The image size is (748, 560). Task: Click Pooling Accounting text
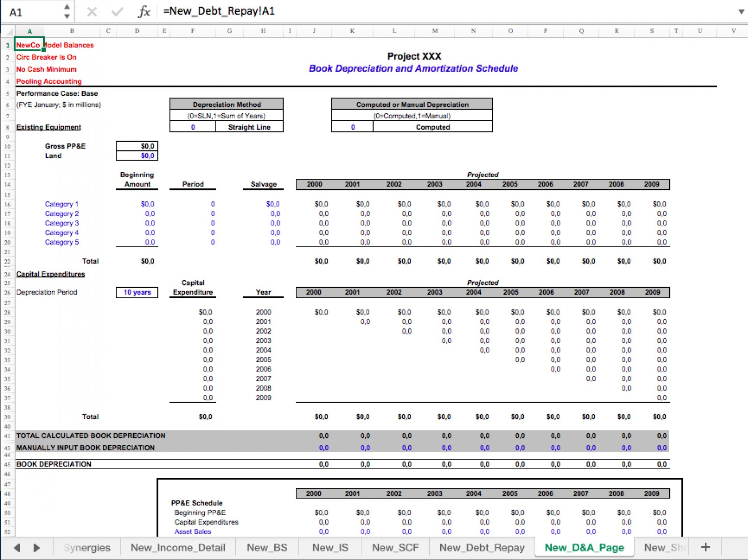[x=49, y=81]
